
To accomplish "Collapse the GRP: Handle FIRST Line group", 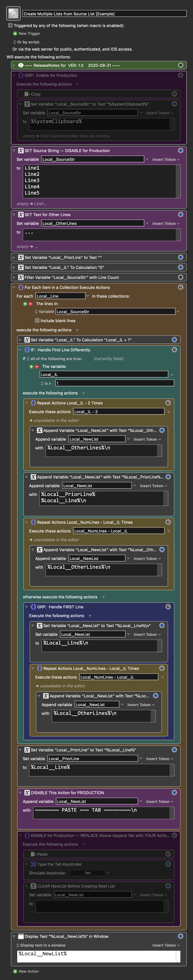I will click(27, 607).
